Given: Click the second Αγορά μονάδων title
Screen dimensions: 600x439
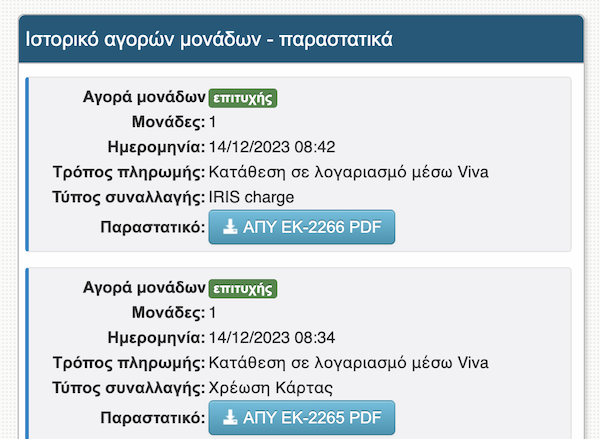Looking at the screenshot, I should coord(144,289).
